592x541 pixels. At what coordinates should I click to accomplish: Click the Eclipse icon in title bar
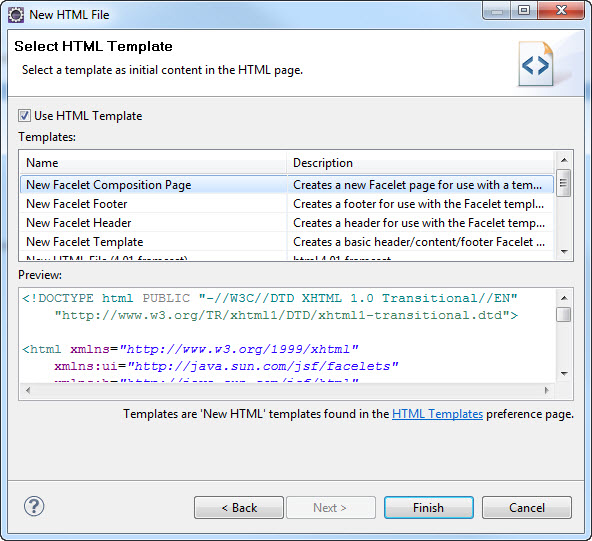(16, 15)
